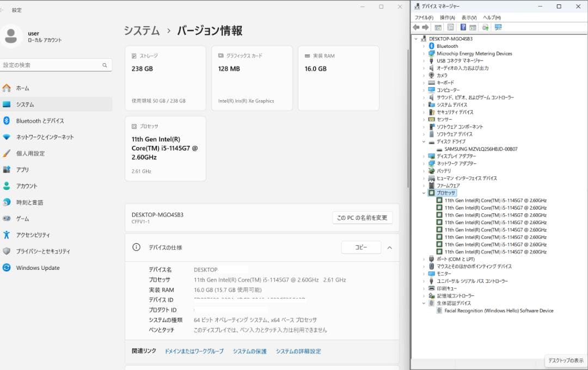This screenshot has width=588, height=370.
Task: Open the ファイル menu in Device Manager
Action: click(424, 17)
